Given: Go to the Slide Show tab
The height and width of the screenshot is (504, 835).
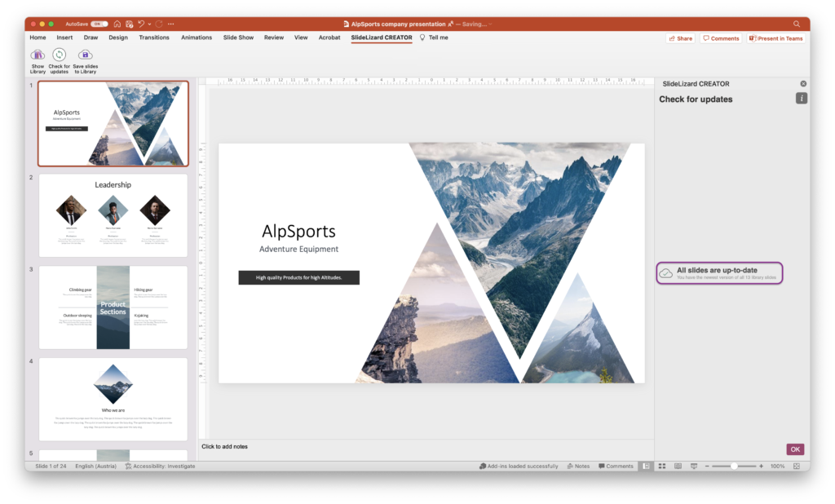Looking at the screenshot, I should 238,38.
